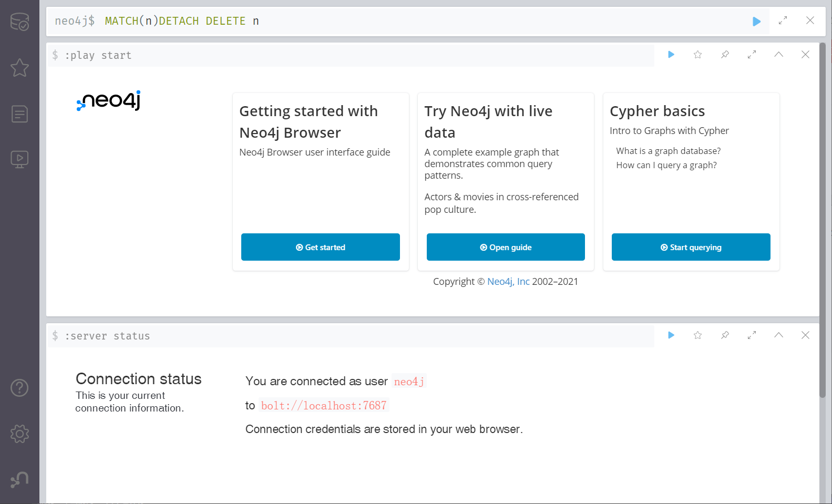Viewport: 832px width, 504px height.
Task: Collapse the :server status frame
Action: click(x=778, y=335)
